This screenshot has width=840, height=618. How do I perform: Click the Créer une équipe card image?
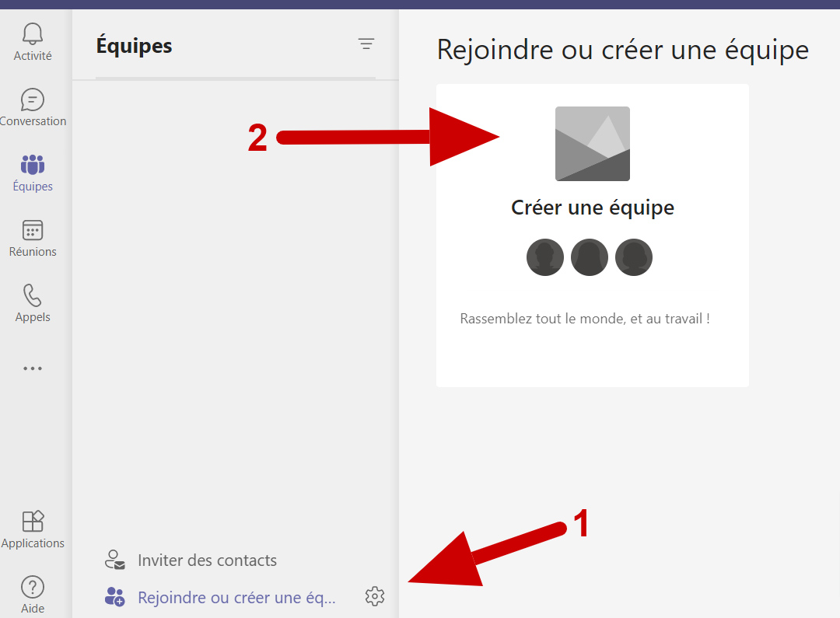coord(593,143)
